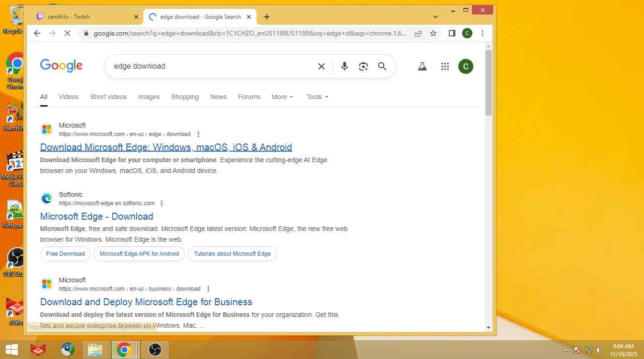View site information via the lock icon
This screenshot has width=644, height=359.
tap(86, 33)
